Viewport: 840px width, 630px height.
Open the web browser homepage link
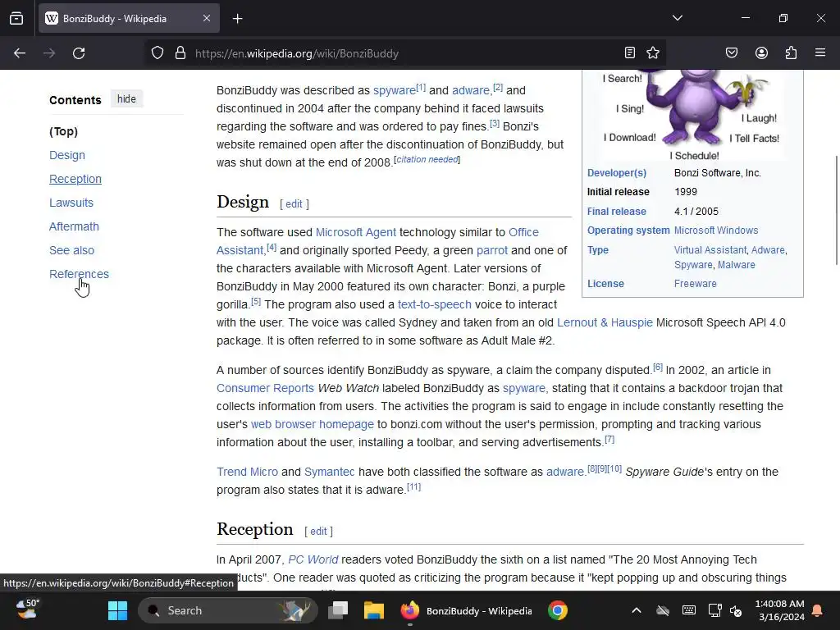click(313, 424)
